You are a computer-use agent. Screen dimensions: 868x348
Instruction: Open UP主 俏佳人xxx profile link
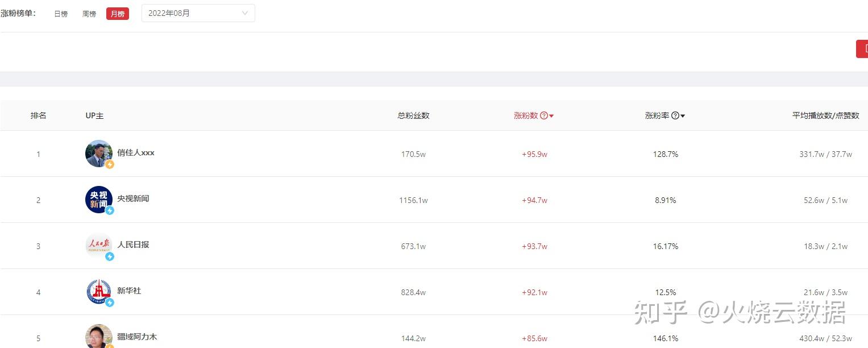[136, 153]
